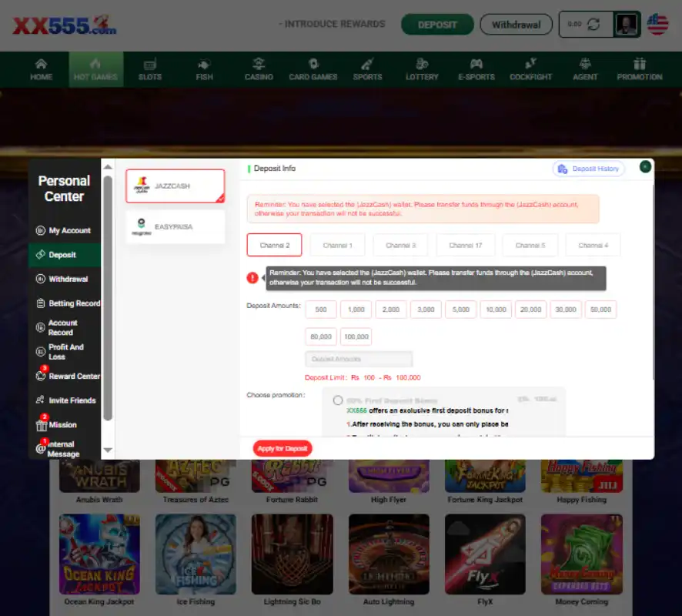Screen dimensions: 682x616
Task: Select the First Deposit Bonus radio button
Action: [x=338, y=400]
